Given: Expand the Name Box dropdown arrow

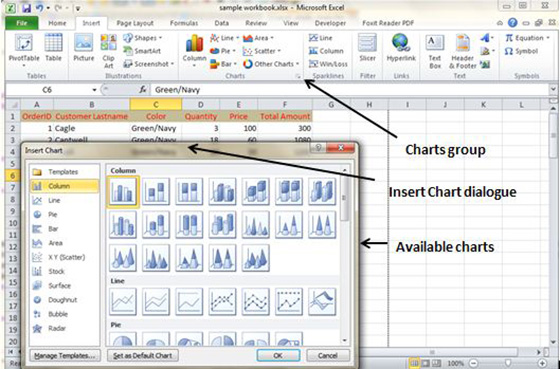Looking at the screenshot, I should pyautogui.click(x=94, y=90).
